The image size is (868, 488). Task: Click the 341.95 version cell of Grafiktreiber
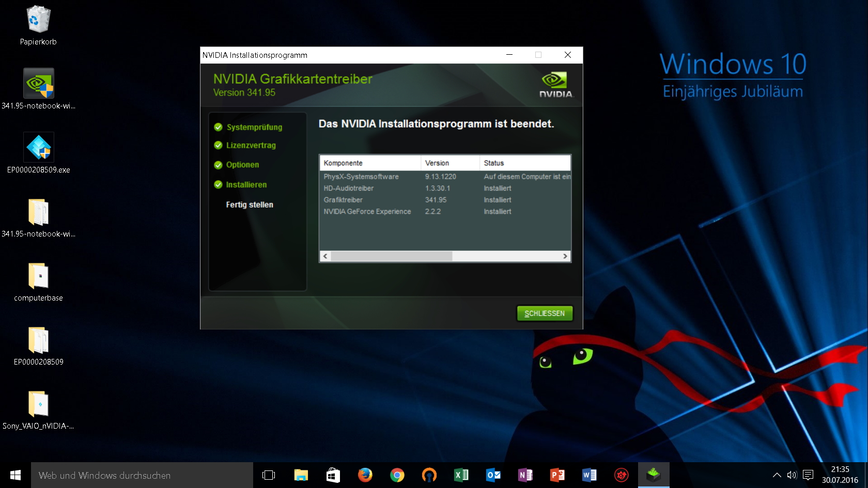coord(436,200)
